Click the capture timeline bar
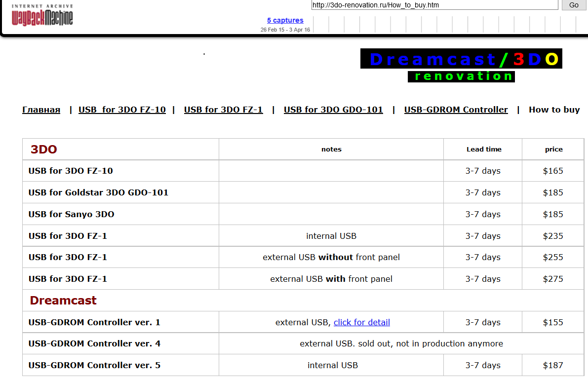This screenshot has height=379, width=588. (450, 24)
